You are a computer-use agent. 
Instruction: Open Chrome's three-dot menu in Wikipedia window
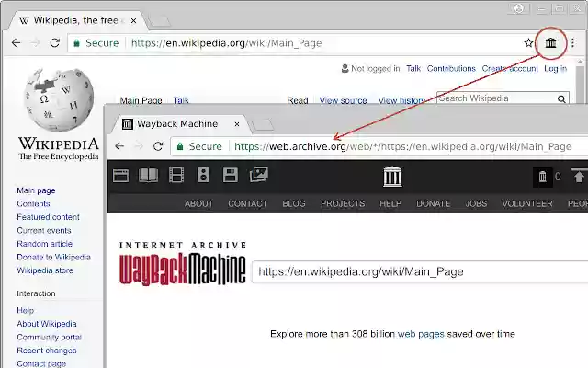[572, 43]
